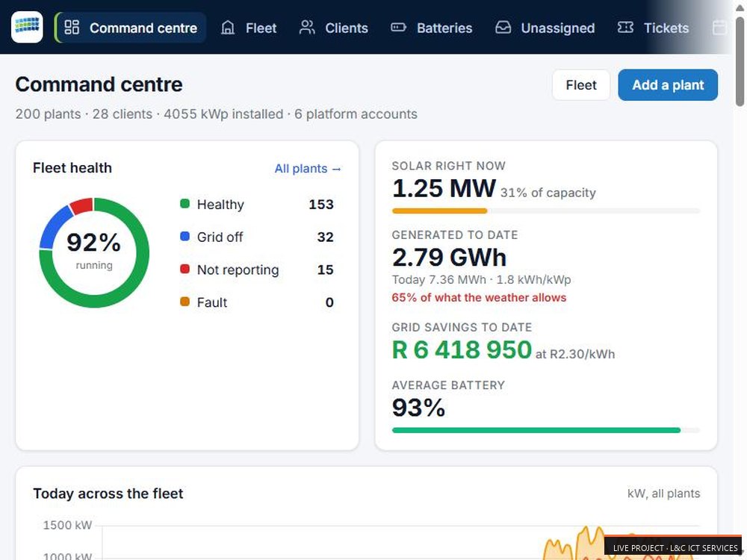Click 'Today across the fleet' heading
The height and width of the screenshot is (560, 747).
tap(108, 494)
